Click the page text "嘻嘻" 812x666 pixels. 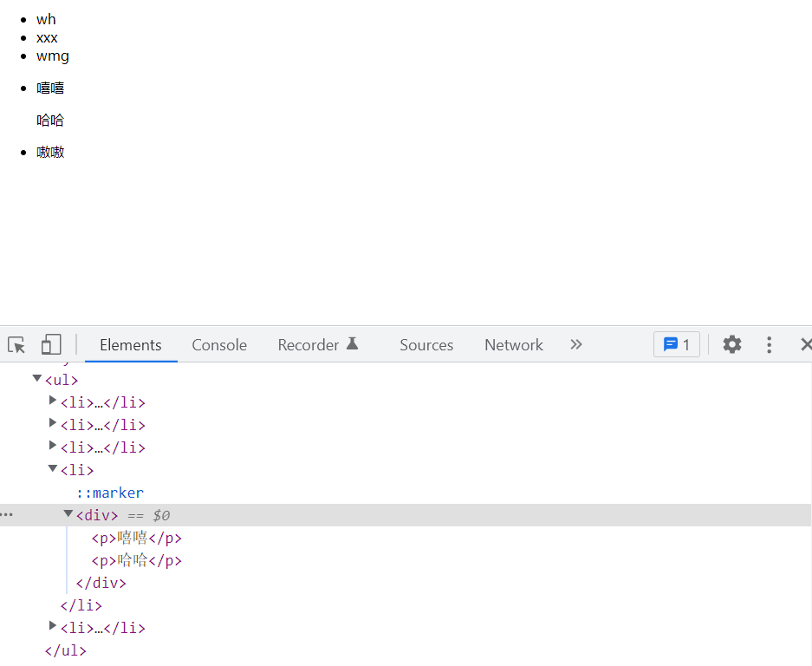tap(50, 88)
